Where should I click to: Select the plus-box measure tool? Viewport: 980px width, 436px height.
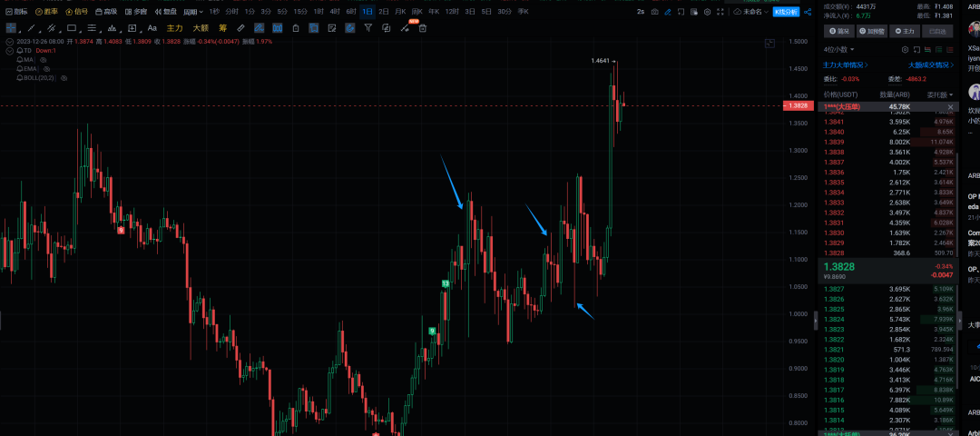click(x=132, y=28)
